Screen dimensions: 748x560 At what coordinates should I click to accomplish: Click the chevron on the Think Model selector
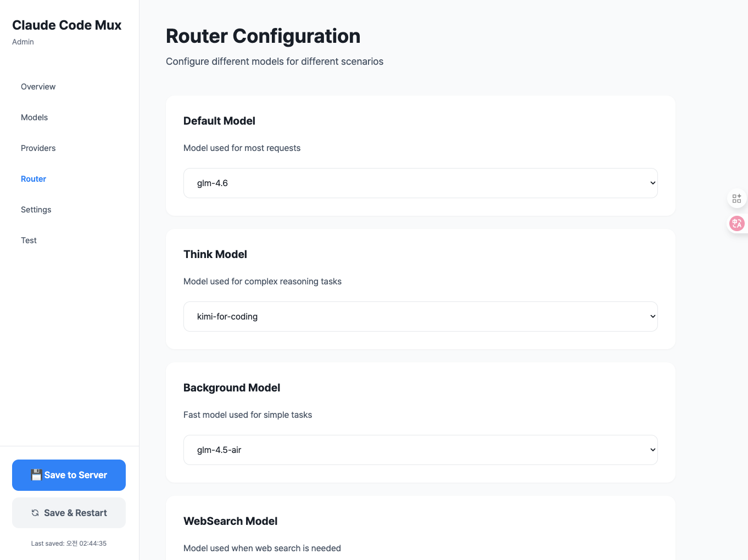(652, 316)
